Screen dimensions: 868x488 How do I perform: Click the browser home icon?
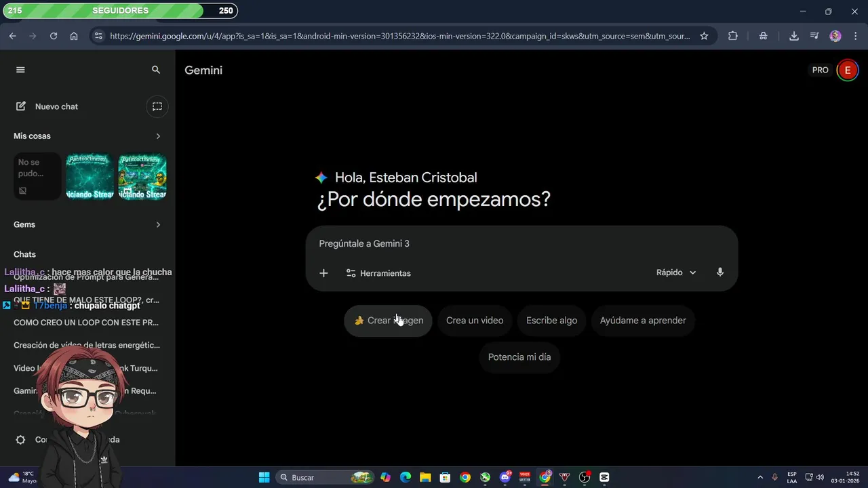(x=74, y=36)
